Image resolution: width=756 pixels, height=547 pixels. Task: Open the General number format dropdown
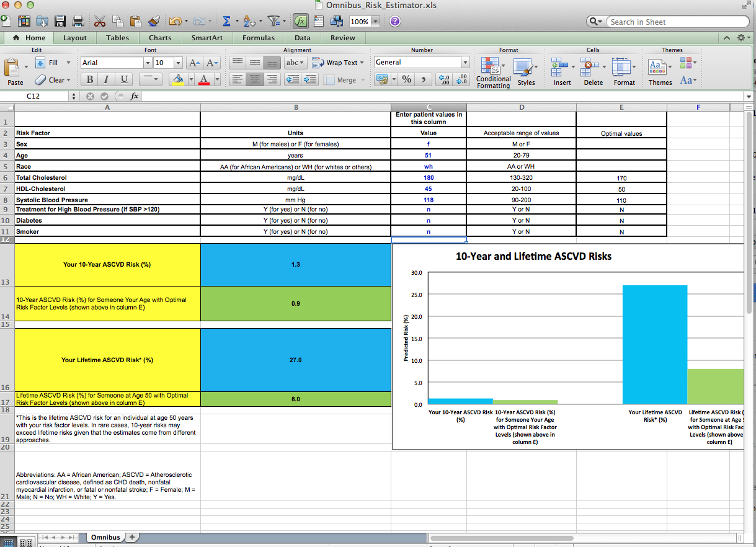click(465, 62)
